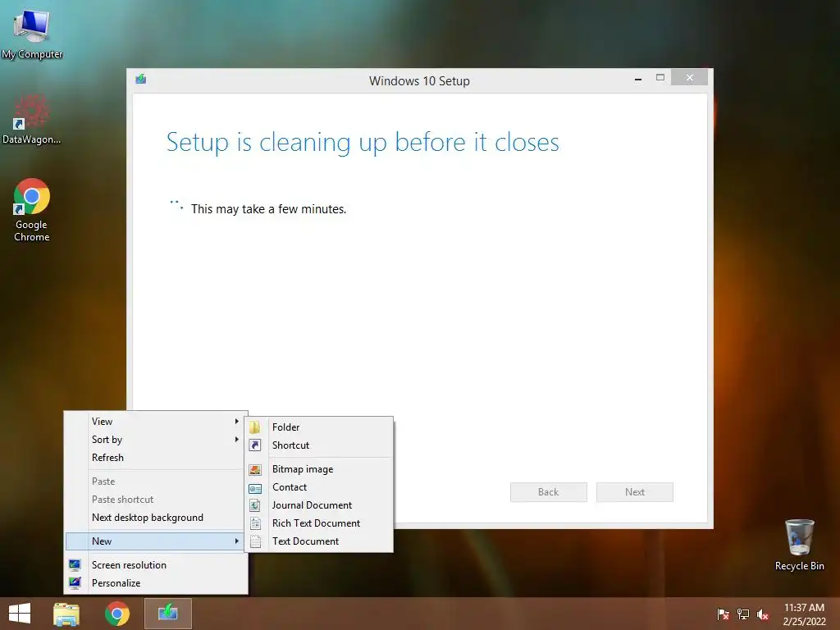
Task: Click the Back button in Setup
Action: (549, 492)
